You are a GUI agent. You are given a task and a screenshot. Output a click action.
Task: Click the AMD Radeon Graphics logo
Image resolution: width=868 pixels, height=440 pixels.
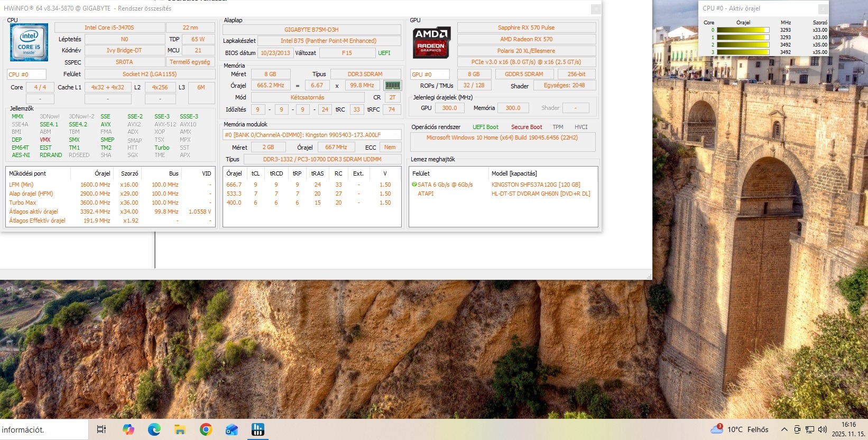tap(431, 42)
